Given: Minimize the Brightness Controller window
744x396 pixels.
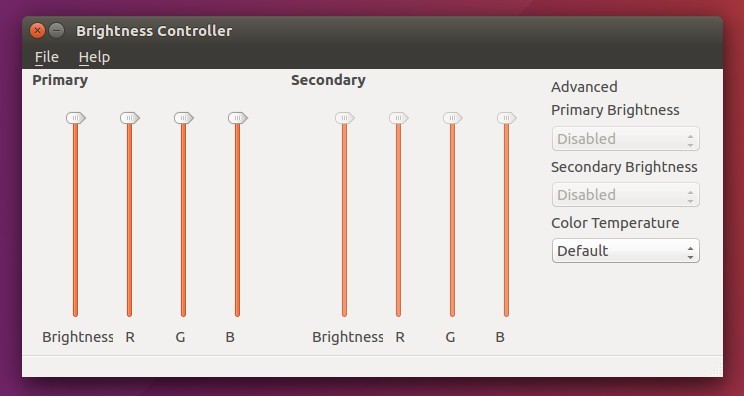Looking at the screenshot, I should click(56, 31).
